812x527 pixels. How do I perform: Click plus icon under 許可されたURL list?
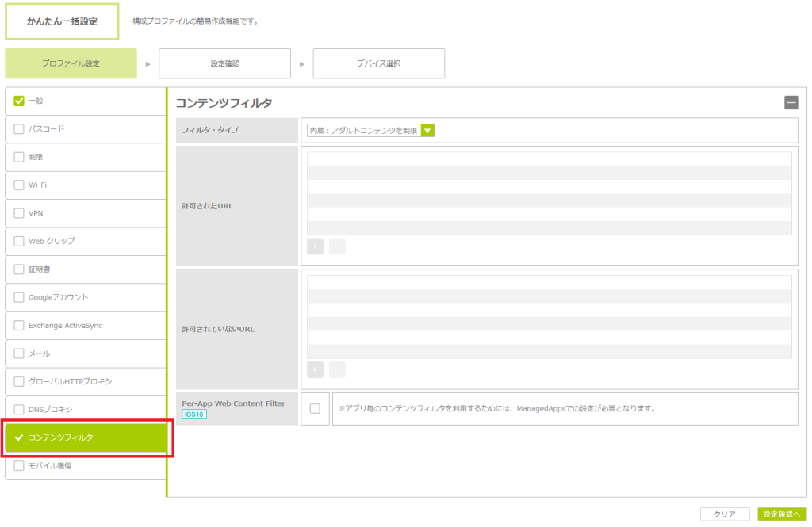(315, 246)
